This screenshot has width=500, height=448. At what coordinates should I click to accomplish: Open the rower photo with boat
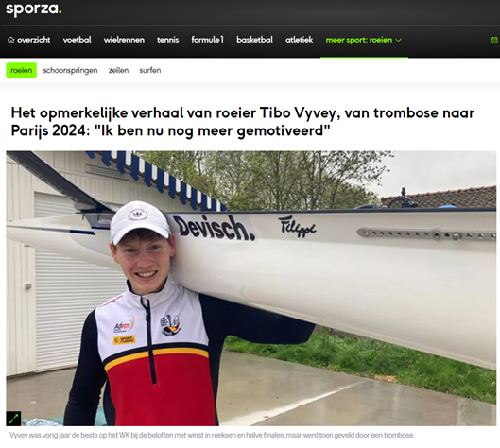(x=251, y=288)
